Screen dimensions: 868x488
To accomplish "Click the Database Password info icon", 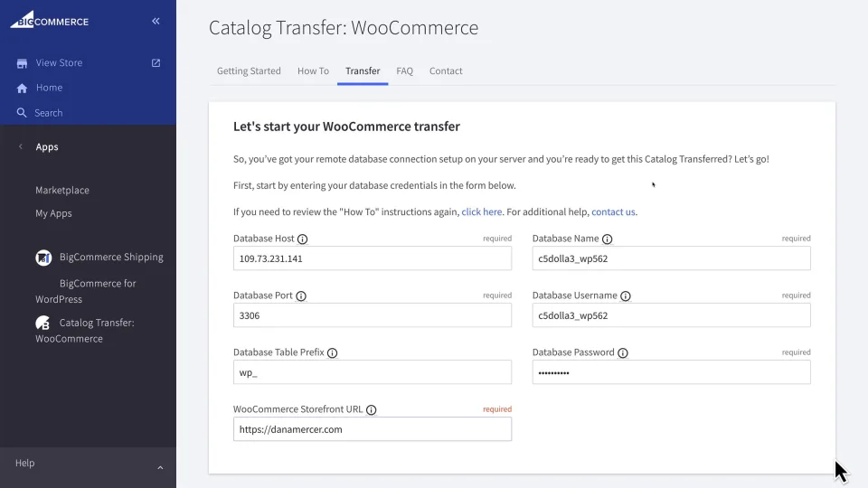I will (x=622, y=353).
